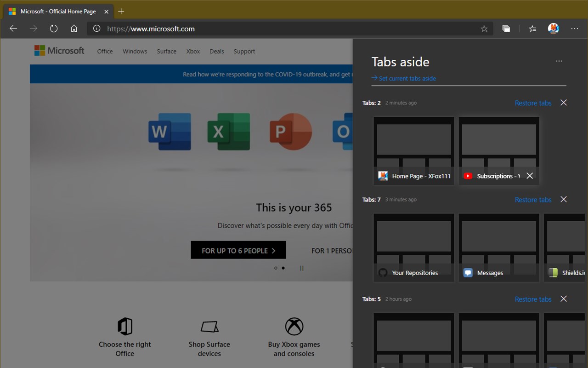Remove the 2-tab group with its X
Image resolution: width=588 pixels, height=368 pixels.
pos(564,103)
